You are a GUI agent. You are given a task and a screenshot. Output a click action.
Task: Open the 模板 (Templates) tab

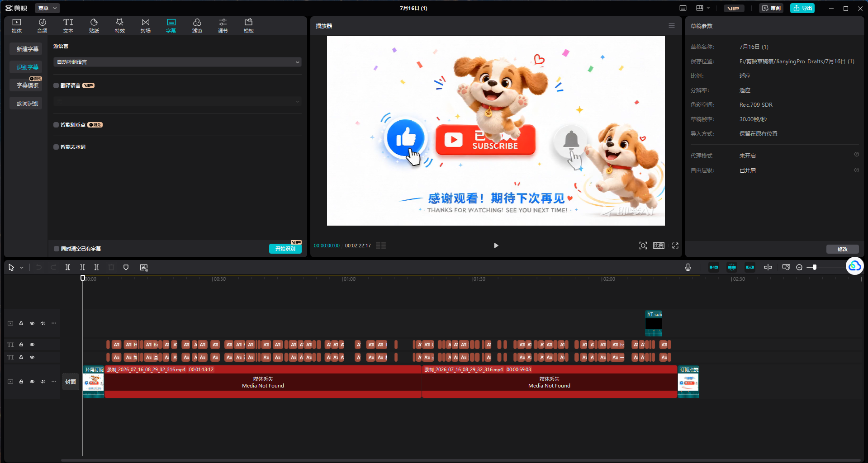(x=249, y=26)
